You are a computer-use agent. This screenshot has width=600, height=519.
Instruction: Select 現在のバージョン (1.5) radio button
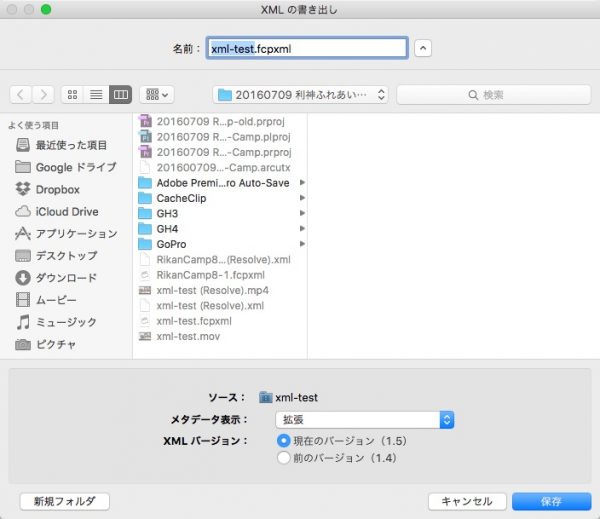[284, 441]
